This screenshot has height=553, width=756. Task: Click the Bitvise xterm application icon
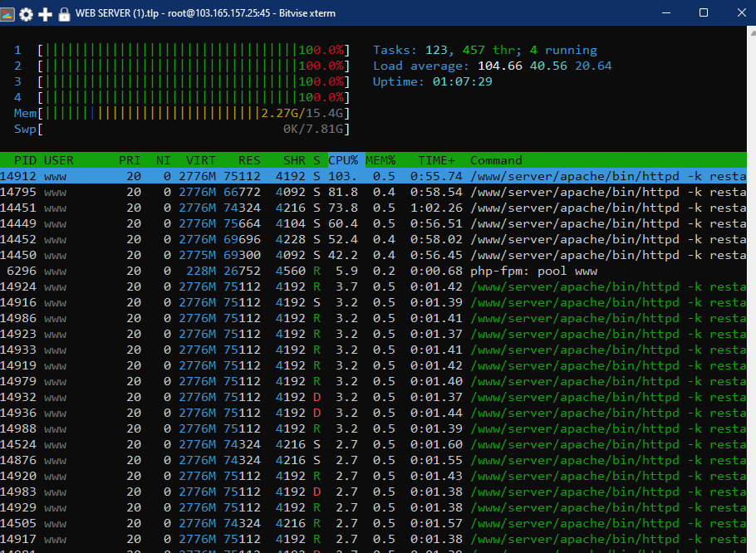pyautogui.click(x=8, y=13)
